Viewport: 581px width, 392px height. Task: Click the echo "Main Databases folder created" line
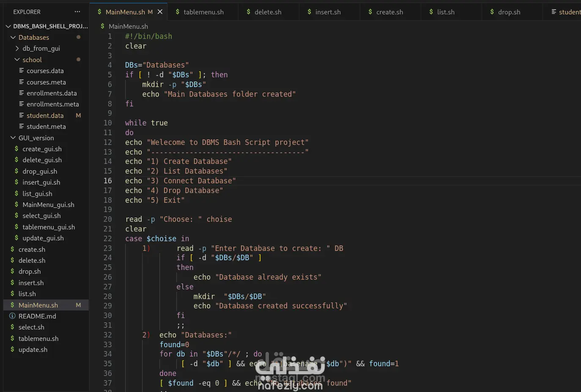pos(219,94)
